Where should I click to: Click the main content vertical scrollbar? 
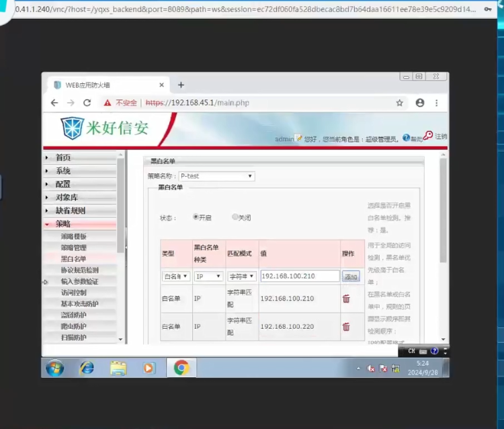pyautogui.click(x=444, y=247)
